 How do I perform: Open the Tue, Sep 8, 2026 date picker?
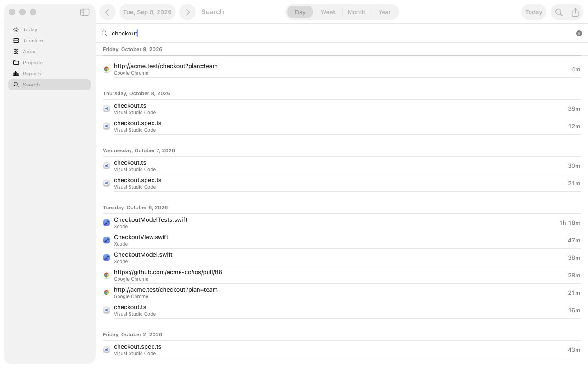[147, 12]
